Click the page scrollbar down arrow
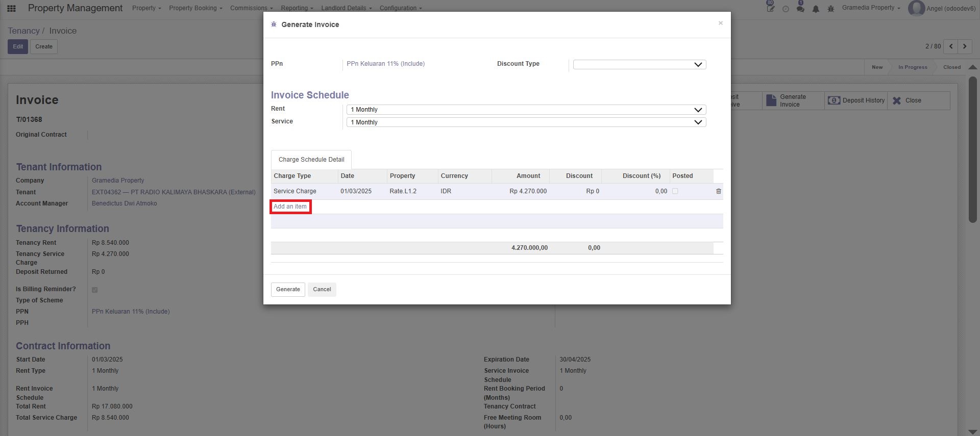The height and width of the screenshot is (436, 980). pos(973,432)
